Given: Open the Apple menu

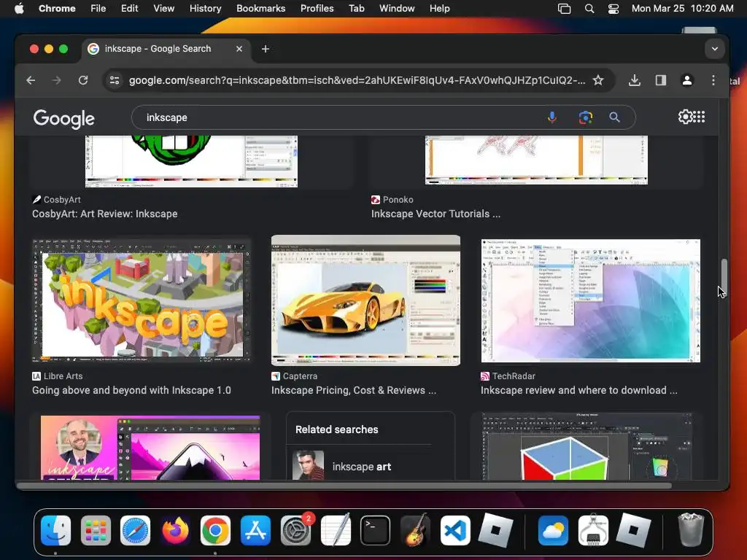Looking at the screenshot, I should point(19,9).
